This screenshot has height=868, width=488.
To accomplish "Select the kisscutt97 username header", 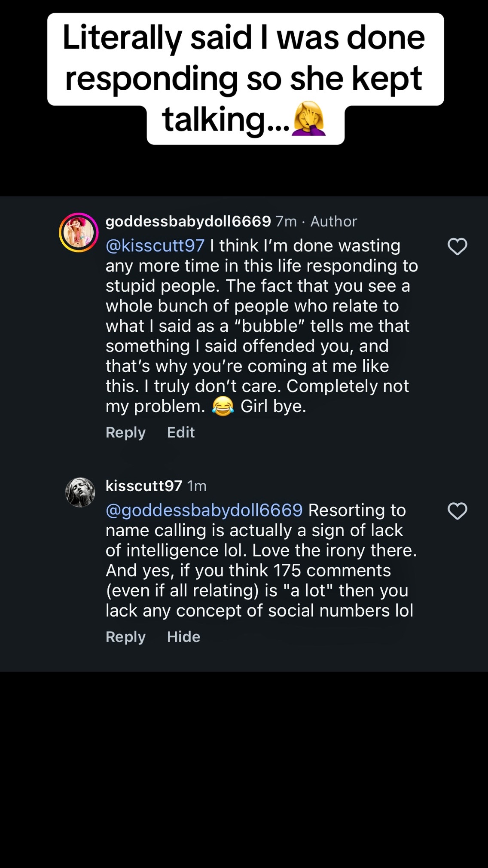I will coord(144,486).
